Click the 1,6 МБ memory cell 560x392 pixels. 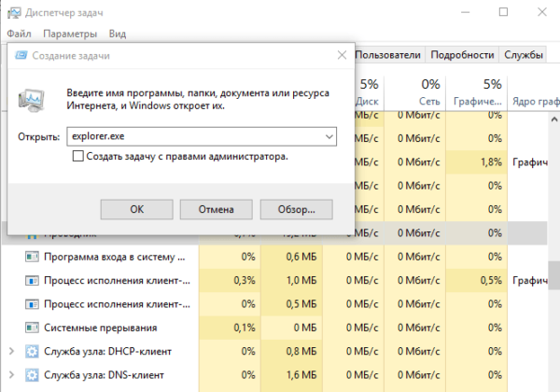pyautogui.click(x=291, y=375)
